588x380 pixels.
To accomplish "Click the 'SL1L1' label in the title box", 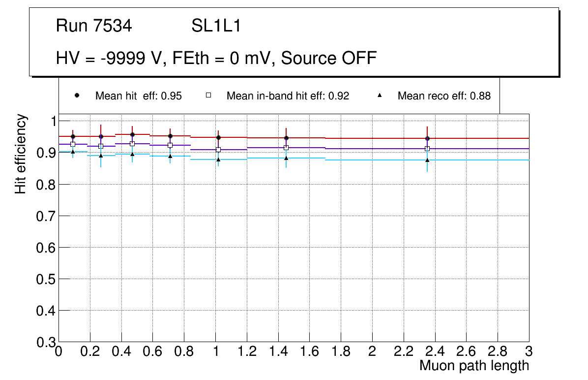I will (x=216, y=26).
